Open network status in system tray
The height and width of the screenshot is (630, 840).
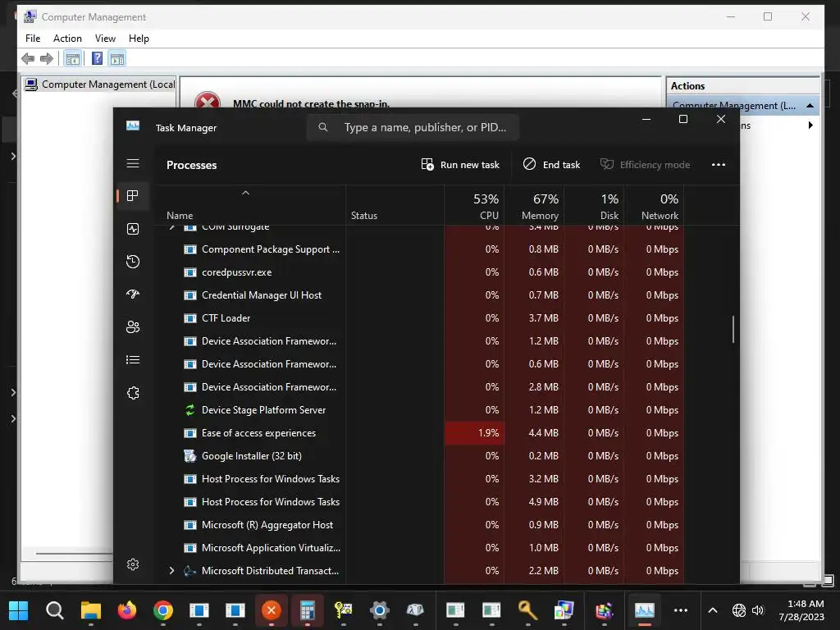[739, 610]
